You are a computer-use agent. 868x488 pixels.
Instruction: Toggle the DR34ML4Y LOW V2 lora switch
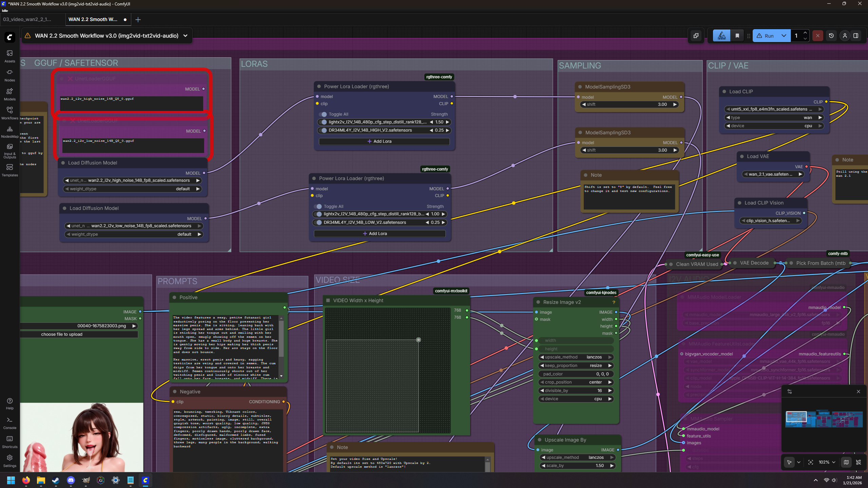(x=319, y=222)
